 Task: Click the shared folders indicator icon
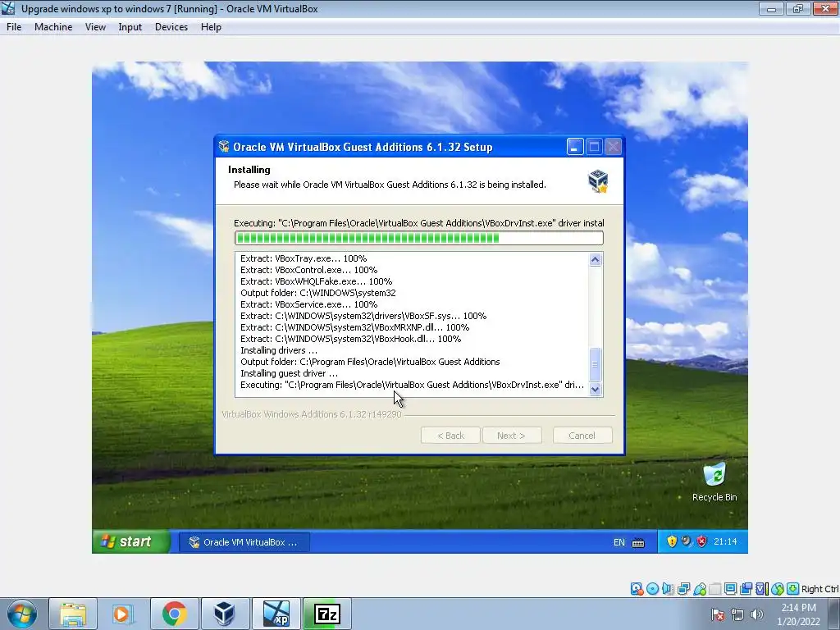714,589
